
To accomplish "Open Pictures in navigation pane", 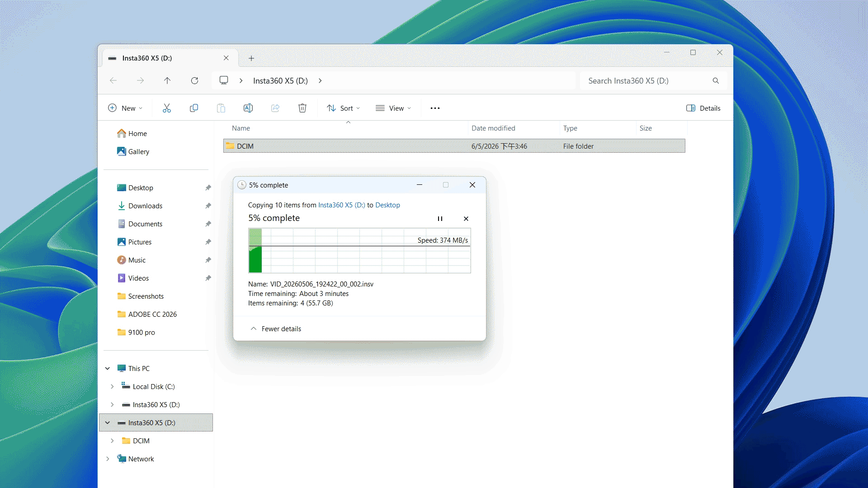I will [x=134, y=242].
